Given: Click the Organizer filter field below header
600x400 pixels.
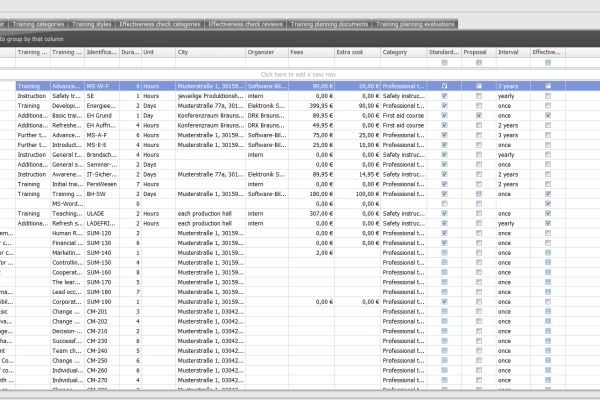Looking at the screenshot, I should click(267, 62).
